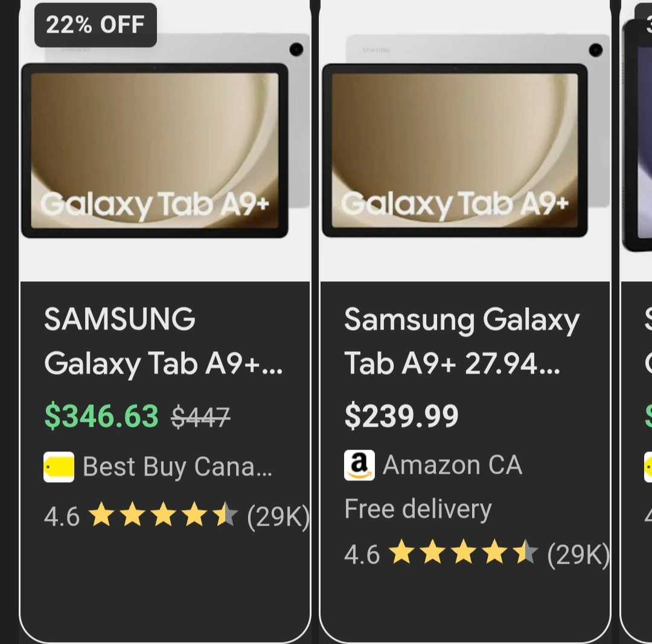Click the (29K) reviews count on Best Buy card

[x=278, y=517]
